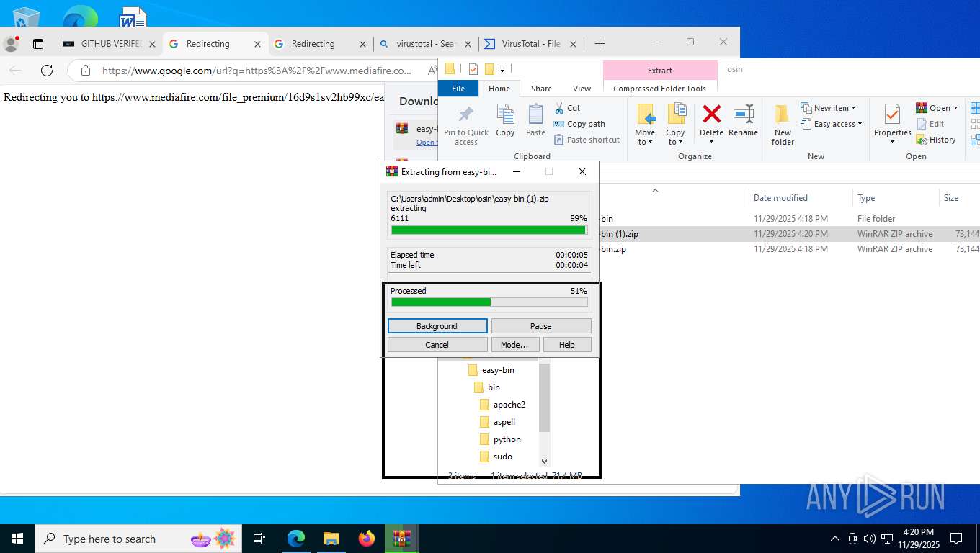The height and width of the screenshot is (553, 980).
Task: Click the properties checkmark in quick access toolbar
Action: pyautogui.click(x=473, y=69)
